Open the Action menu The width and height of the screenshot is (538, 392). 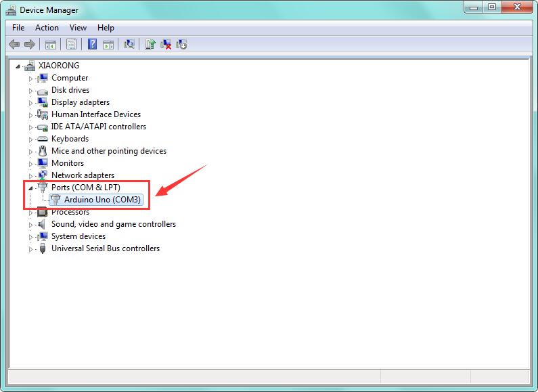47,28
